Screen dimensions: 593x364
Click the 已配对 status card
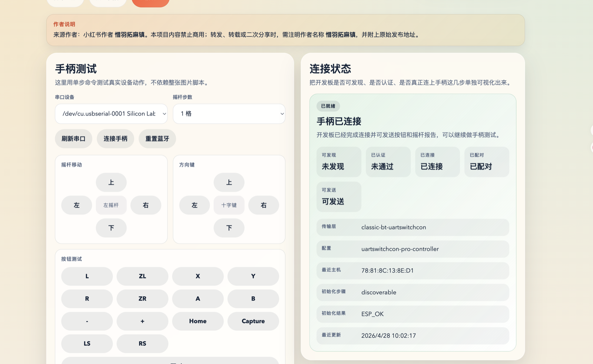[x=487, y=162]
